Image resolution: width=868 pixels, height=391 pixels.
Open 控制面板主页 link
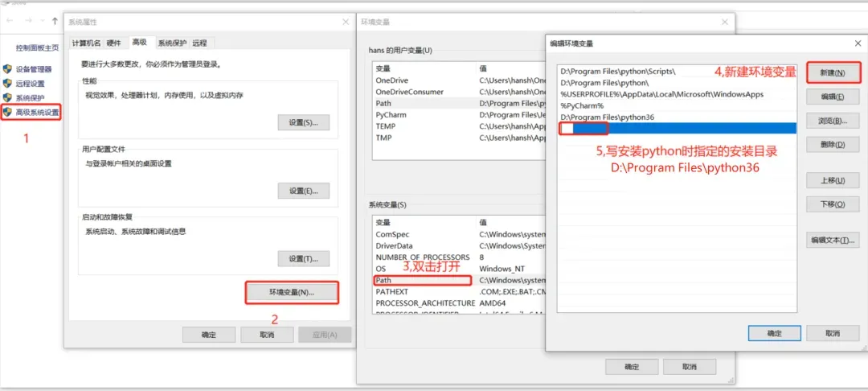tap(37, 48)
